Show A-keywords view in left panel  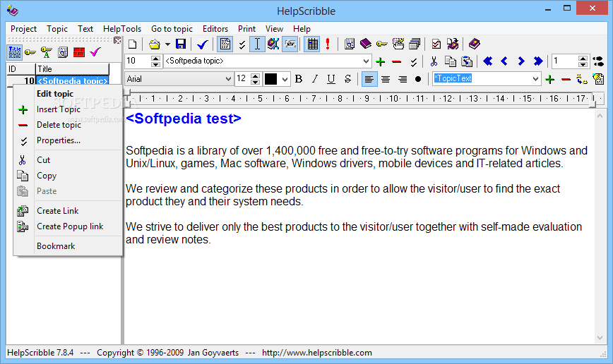tap(47, 52)
